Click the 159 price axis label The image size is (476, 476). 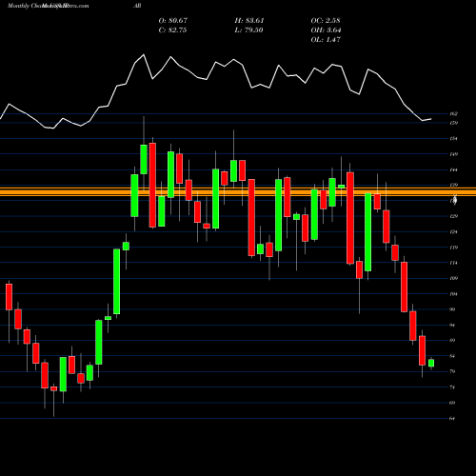(453, 123)
